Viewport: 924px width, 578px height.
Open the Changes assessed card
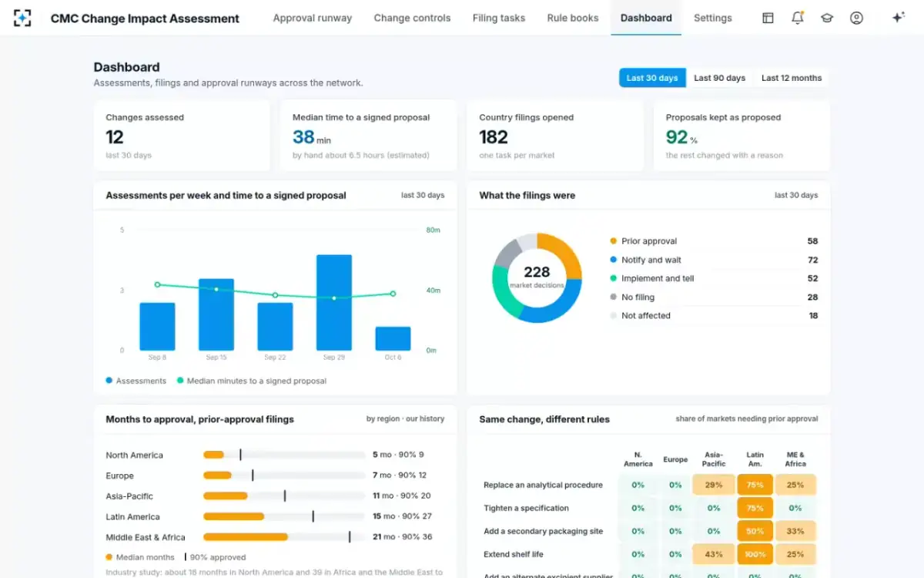(x=182, y=136)
